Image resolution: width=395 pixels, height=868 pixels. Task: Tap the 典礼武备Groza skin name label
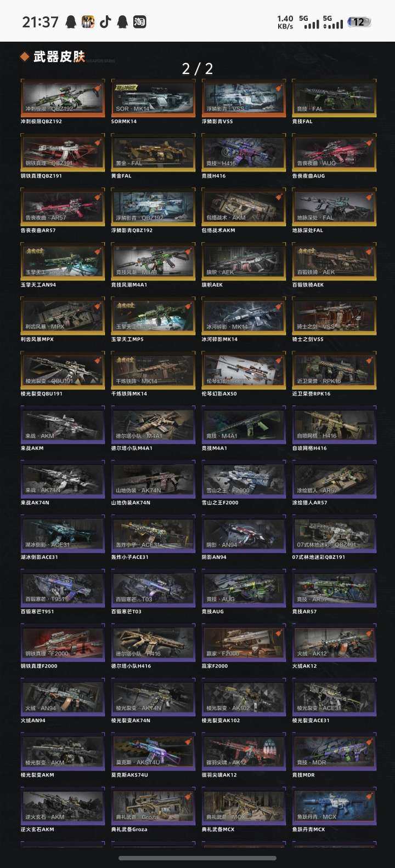point(129,829)
